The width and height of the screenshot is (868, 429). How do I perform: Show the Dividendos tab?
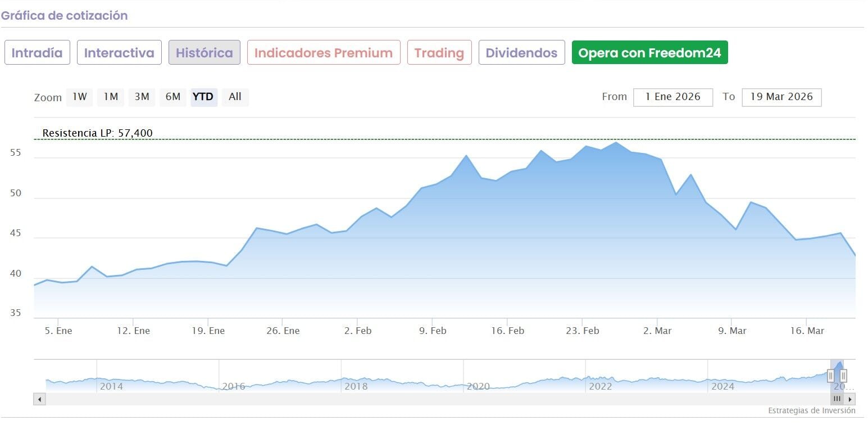tap(521, 53)
